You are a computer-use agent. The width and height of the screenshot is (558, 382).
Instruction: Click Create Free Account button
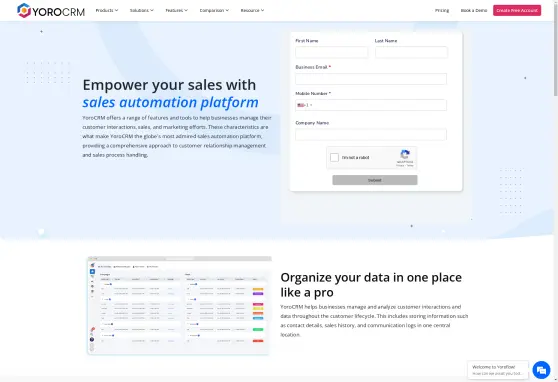tap(517, 10)
